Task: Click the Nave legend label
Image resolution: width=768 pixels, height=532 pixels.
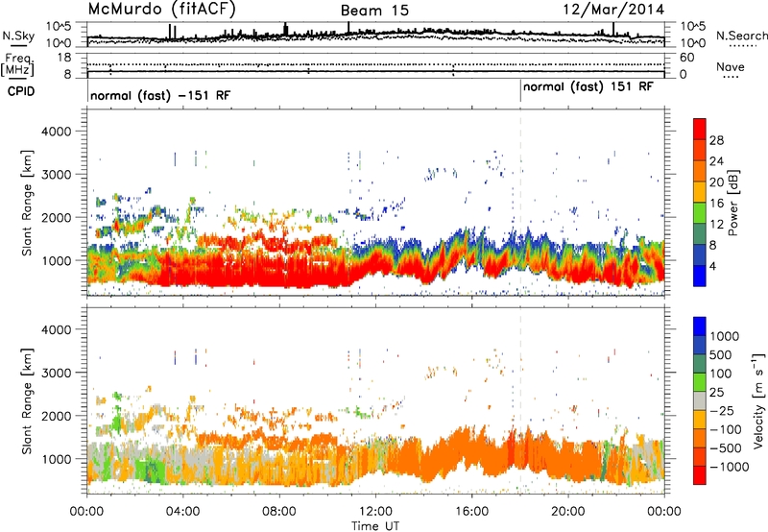Action: (731, 66)
